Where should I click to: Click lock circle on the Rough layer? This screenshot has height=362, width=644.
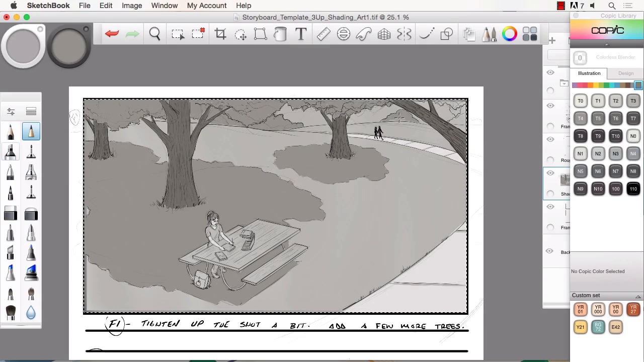550,160
